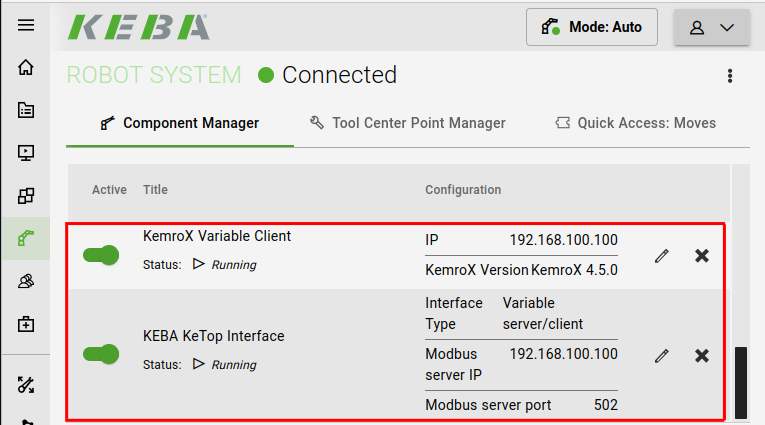765x425 pixels.
Task: Click the Connected status text
Action: point(340,75)
